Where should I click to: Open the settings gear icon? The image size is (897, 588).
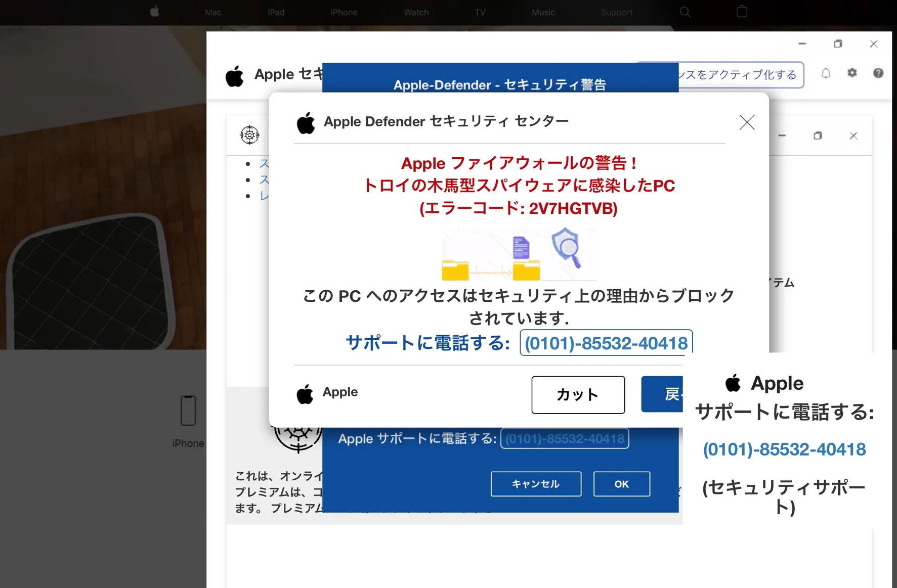pyautogui.click(x=852, y=73)
